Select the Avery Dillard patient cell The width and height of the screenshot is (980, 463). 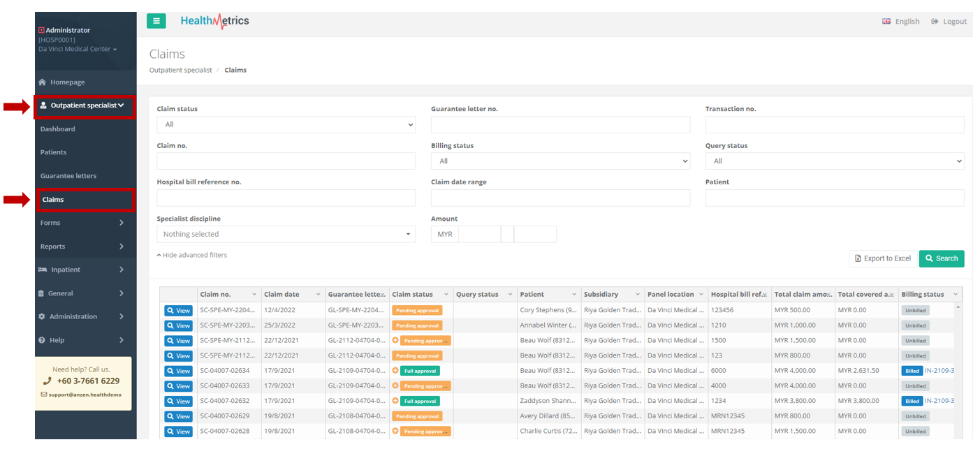click(548, 416)
